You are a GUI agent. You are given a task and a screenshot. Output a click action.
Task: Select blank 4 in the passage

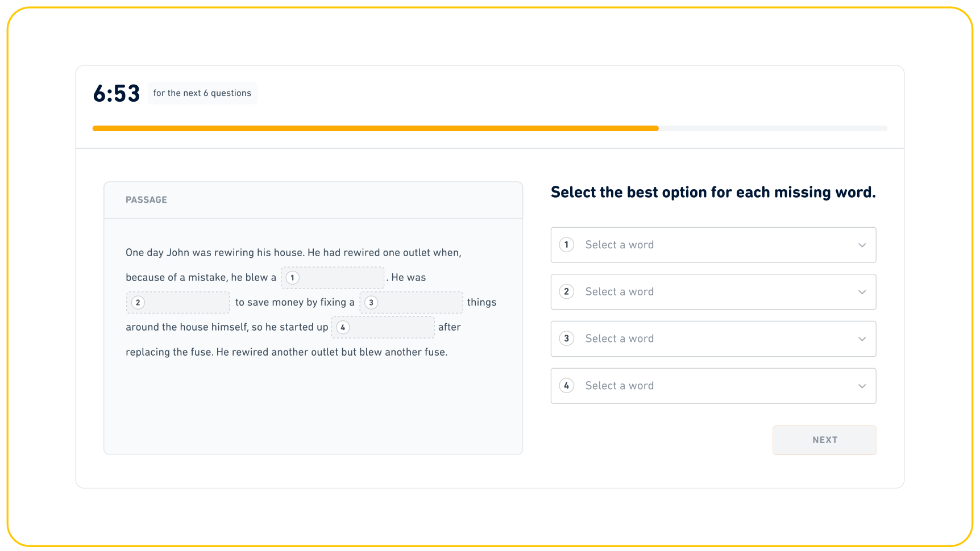pos(382,327)
